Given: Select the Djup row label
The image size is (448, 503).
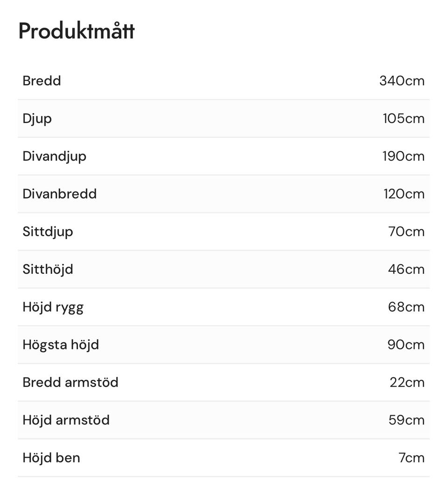Looking at the screenshot, I should (37, 120).
